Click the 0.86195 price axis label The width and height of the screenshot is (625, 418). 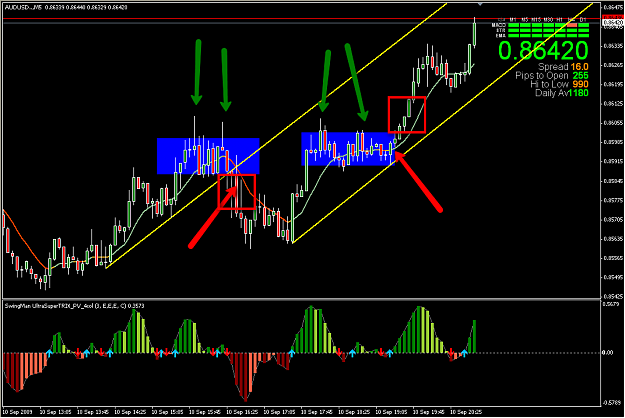614,84
